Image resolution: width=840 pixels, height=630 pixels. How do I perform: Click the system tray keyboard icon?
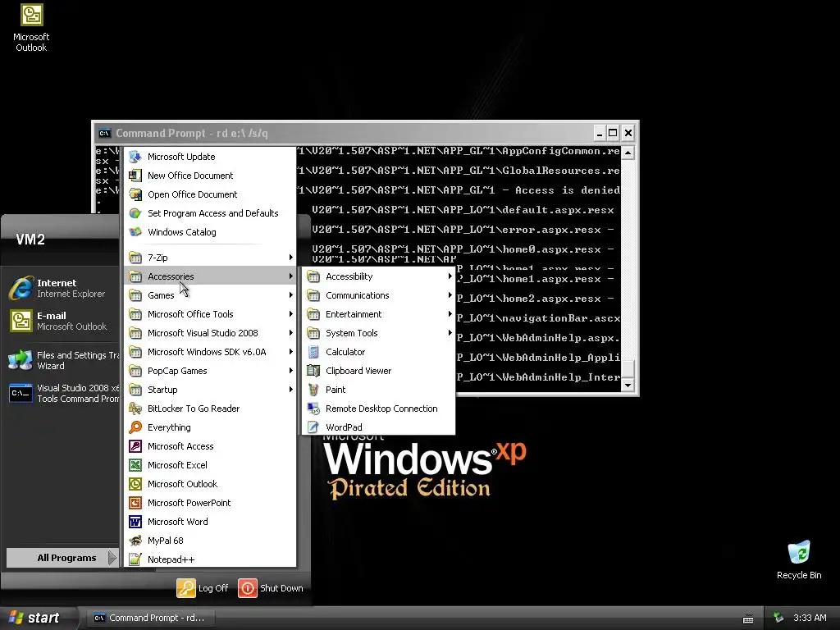pos(748,619)
